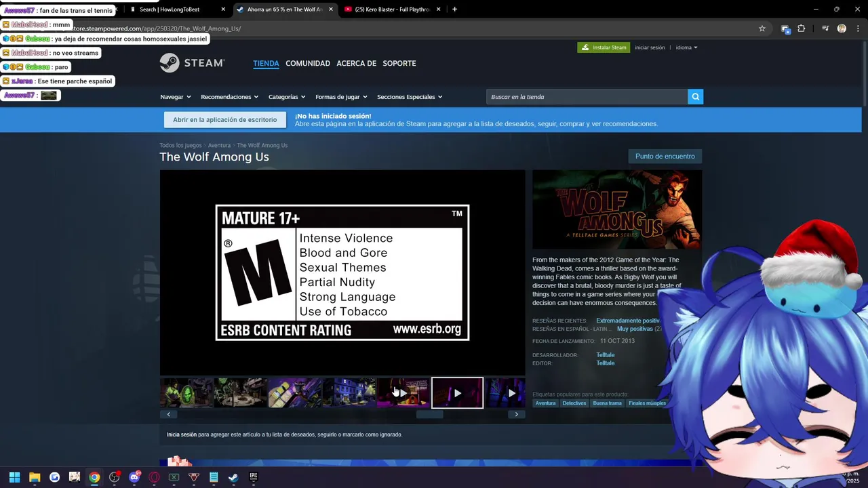The height and width of the screenshot is (488, 868).
Task: Expand the Navegar dropdown menu
Action: tap(175, 97)
